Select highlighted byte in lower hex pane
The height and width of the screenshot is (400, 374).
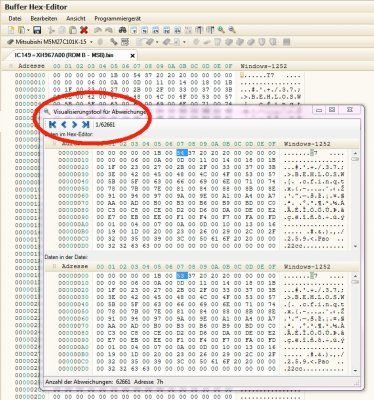(182, 276)
